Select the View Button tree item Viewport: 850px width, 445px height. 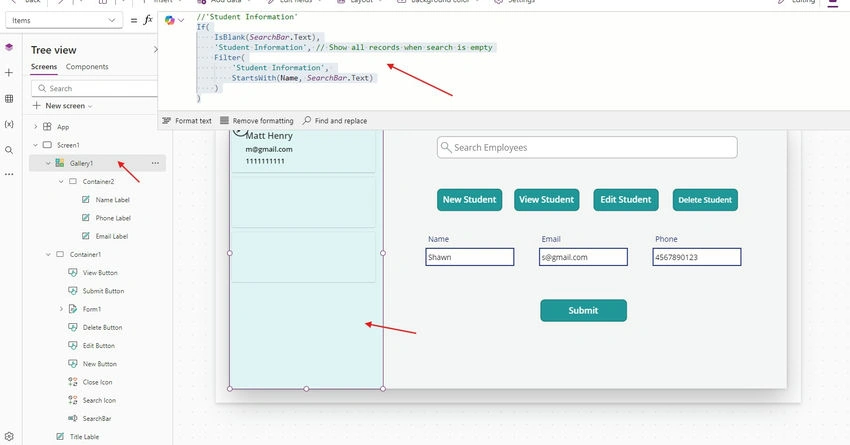[100, 273]
